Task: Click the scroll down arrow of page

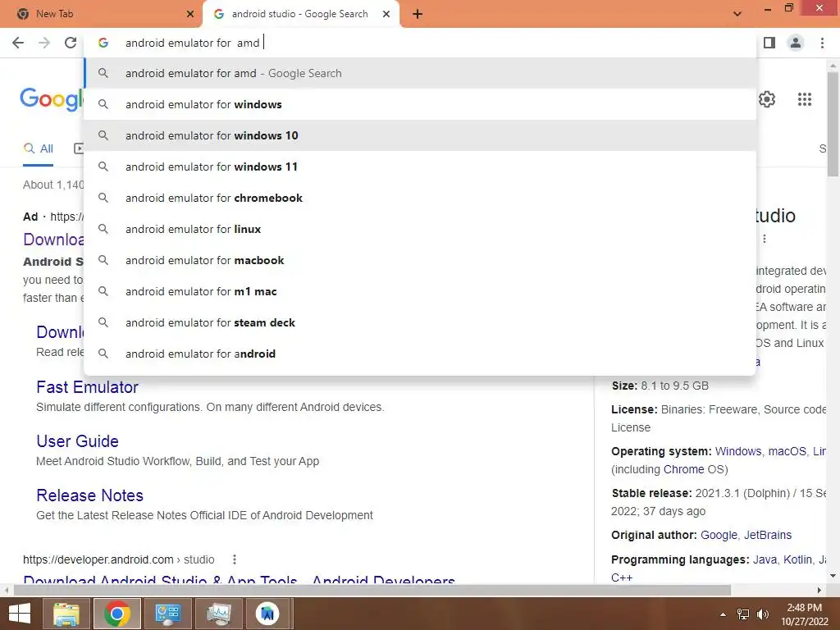Action: pos(833,576)
